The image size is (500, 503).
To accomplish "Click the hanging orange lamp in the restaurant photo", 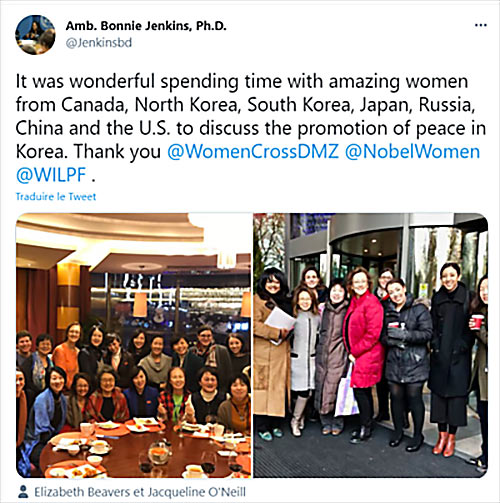I will coord(140,304).
